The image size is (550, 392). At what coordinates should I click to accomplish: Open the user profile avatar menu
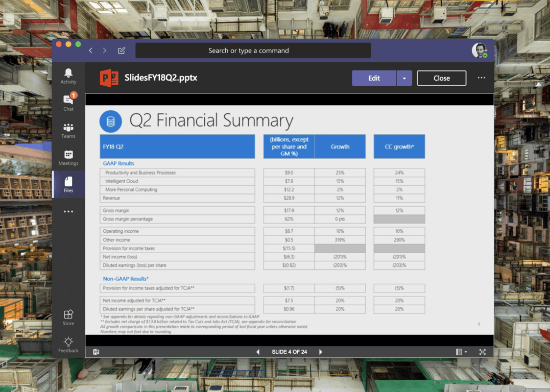pyautogui.click(x=479, y=50)
